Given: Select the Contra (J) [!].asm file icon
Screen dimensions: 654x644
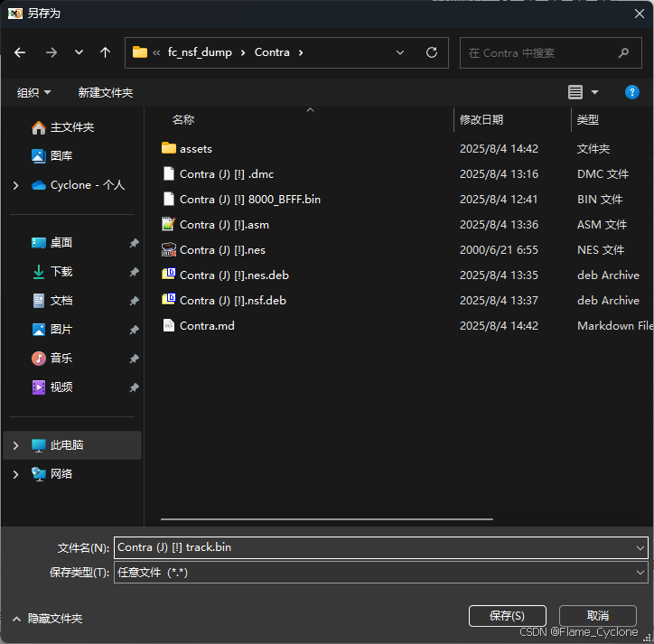Looking at the screenshot, I should [169, 224].
